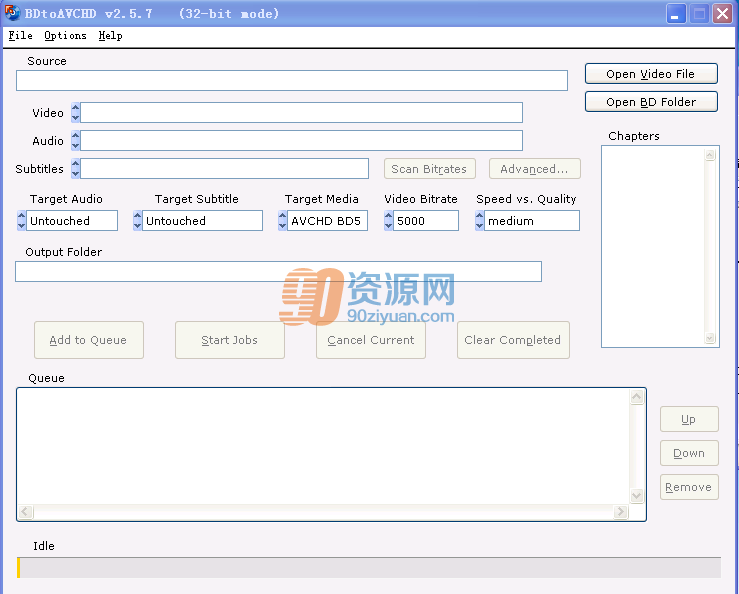Step the Target Audio spinner arrows

pos(21,221)
